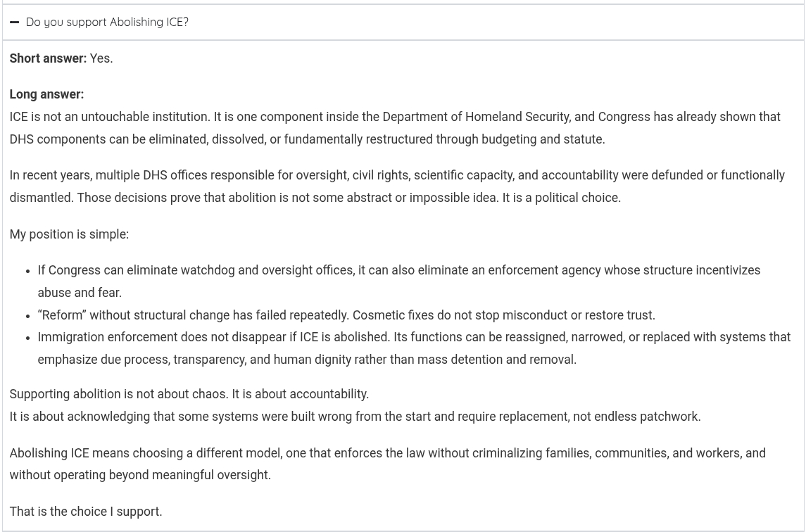Click bullet text "Immigration enforcement does not disappear"
Viewport: 806px width, 532px height.
click(414, 337)
